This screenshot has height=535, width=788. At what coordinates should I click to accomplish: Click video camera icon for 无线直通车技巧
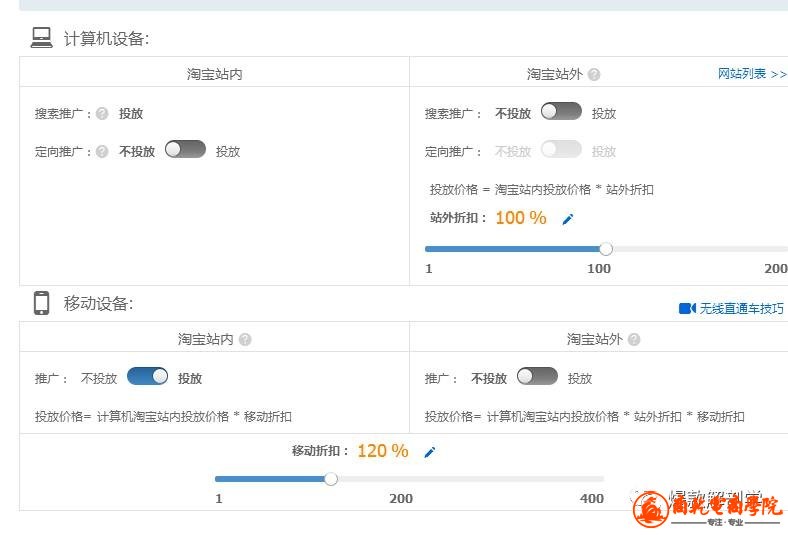[x=686, y=308]
